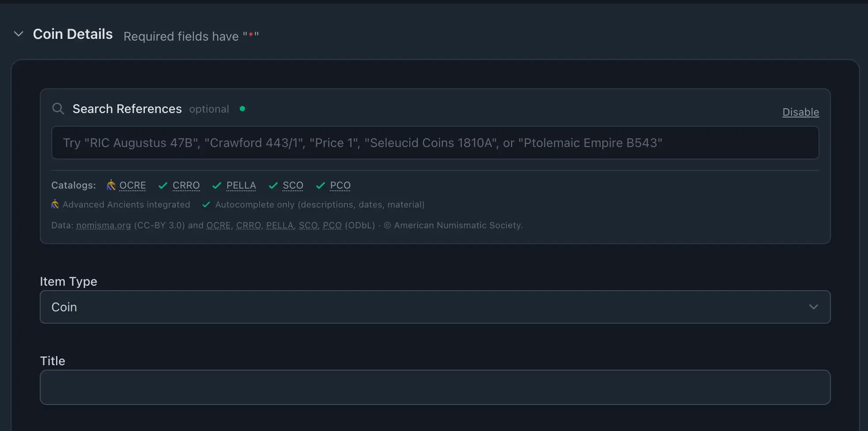Click the green status dot near optional

[242, 109]
